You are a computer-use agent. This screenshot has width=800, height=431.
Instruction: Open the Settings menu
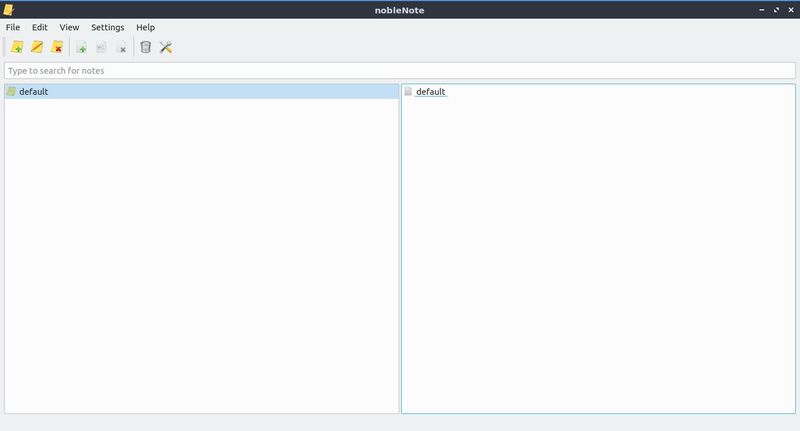[107, 27]
